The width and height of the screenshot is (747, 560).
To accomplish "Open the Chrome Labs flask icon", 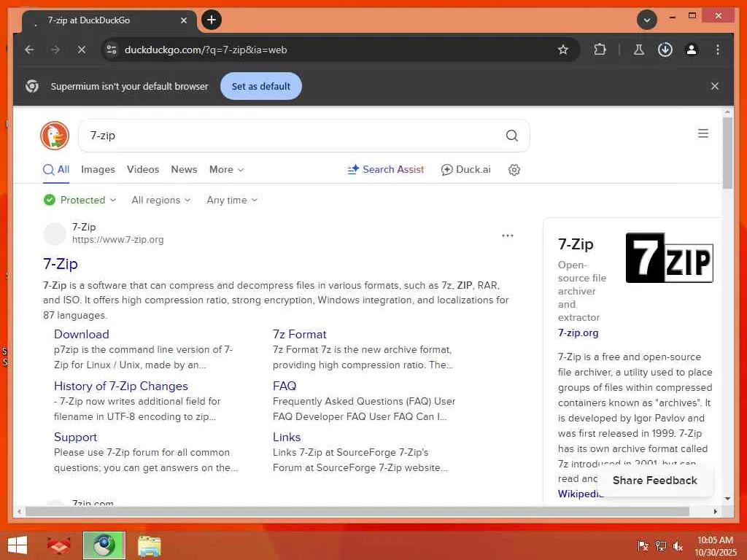I will click(639, 50).
